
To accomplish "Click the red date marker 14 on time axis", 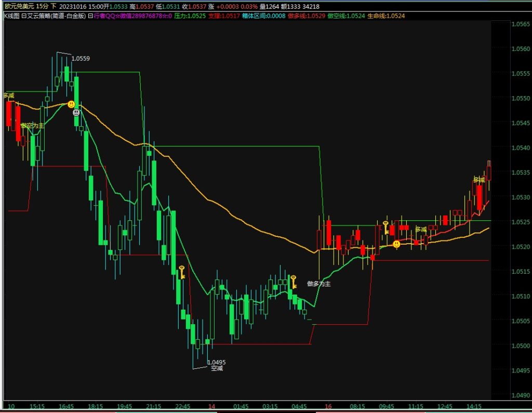I will [x=211, y=406].
